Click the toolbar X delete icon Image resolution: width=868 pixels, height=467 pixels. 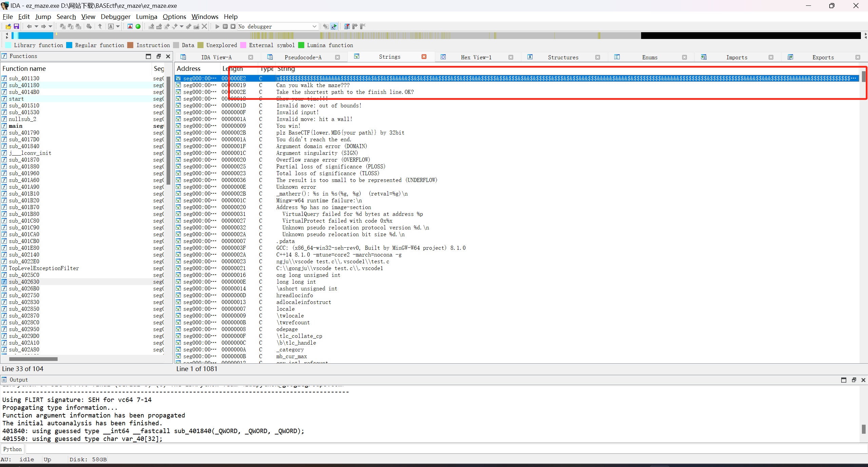[204, 26]
